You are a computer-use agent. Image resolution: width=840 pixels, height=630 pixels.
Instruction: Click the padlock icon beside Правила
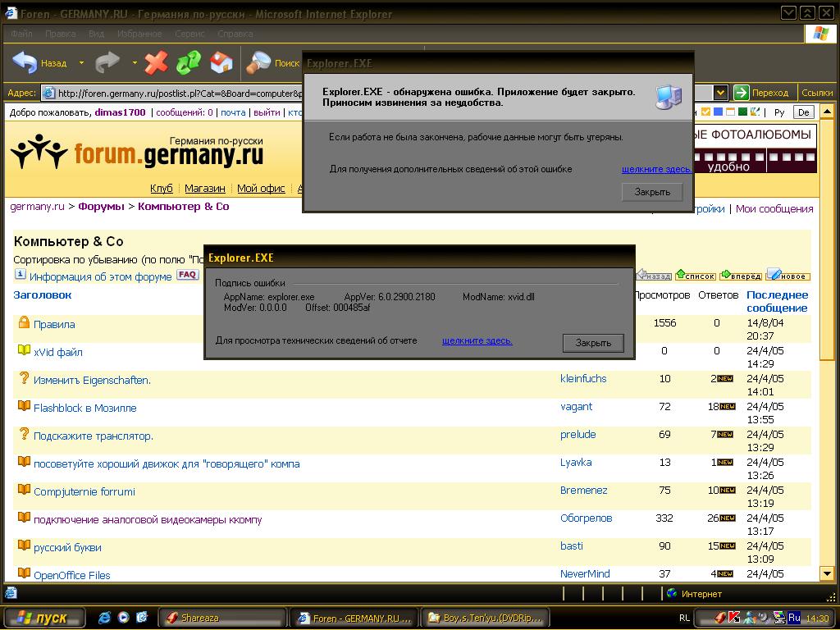pyautogui.click(x=24, y=322)
